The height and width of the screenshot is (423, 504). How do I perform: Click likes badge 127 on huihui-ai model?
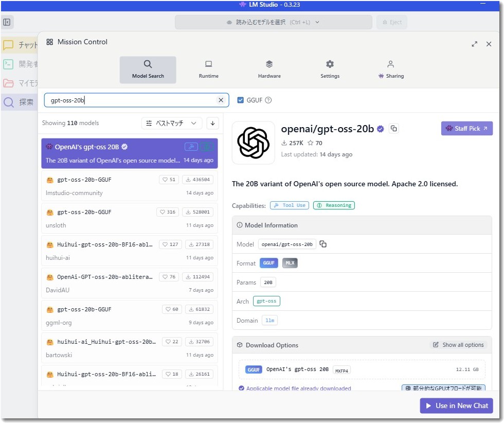click(x=170, y=244)
